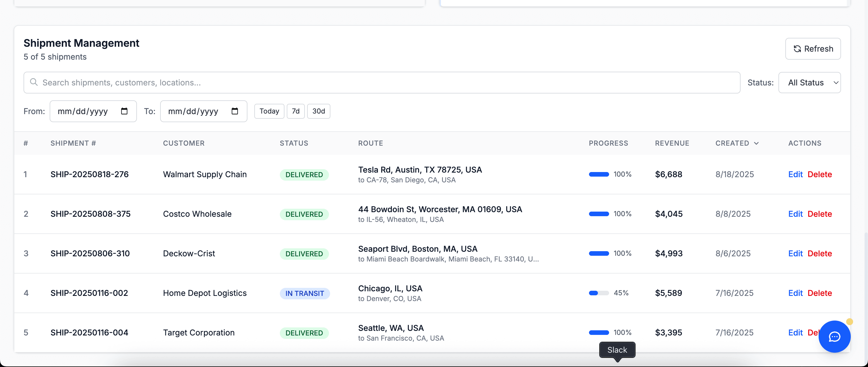This screenshot has height=367, width=868.
Task: Open the chat bubble widget
Action: [834, 337]
